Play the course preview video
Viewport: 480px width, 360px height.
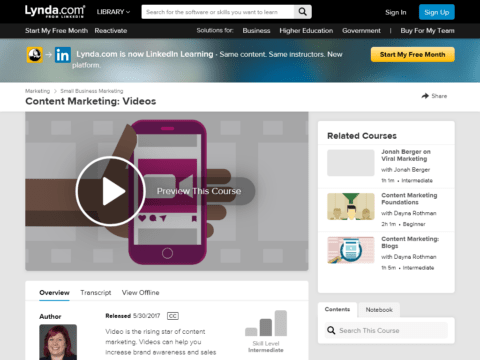pos(110,191)
